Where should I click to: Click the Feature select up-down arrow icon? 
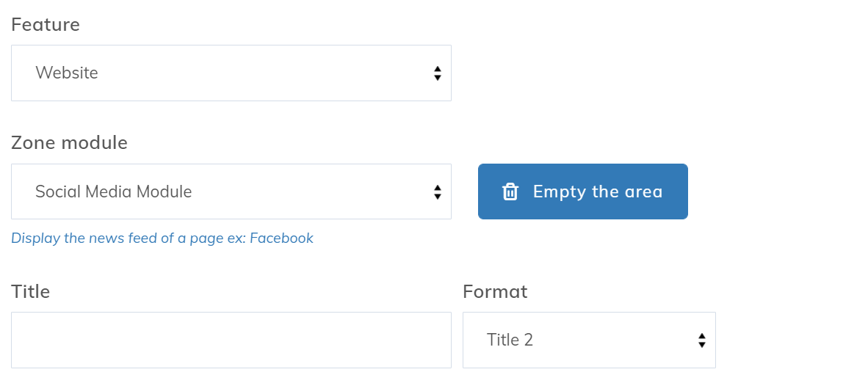pos(438,73)
